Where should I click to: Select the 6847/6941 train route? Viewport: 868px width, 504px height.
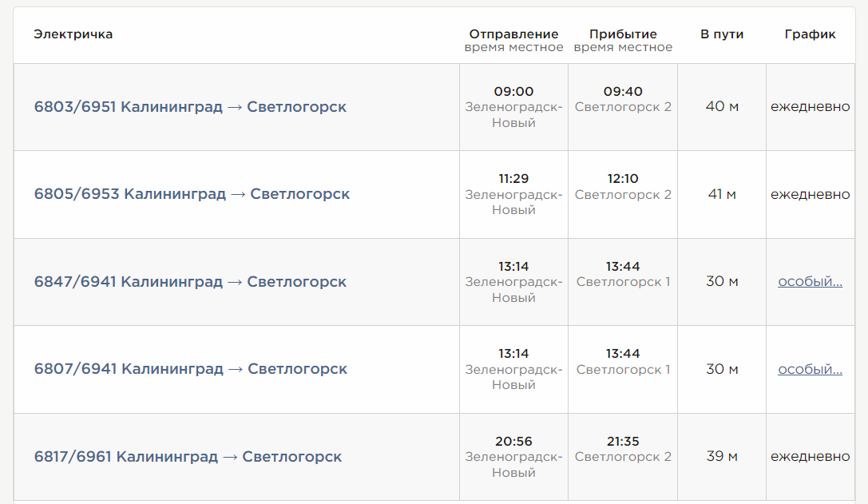[x=190, y=281]
